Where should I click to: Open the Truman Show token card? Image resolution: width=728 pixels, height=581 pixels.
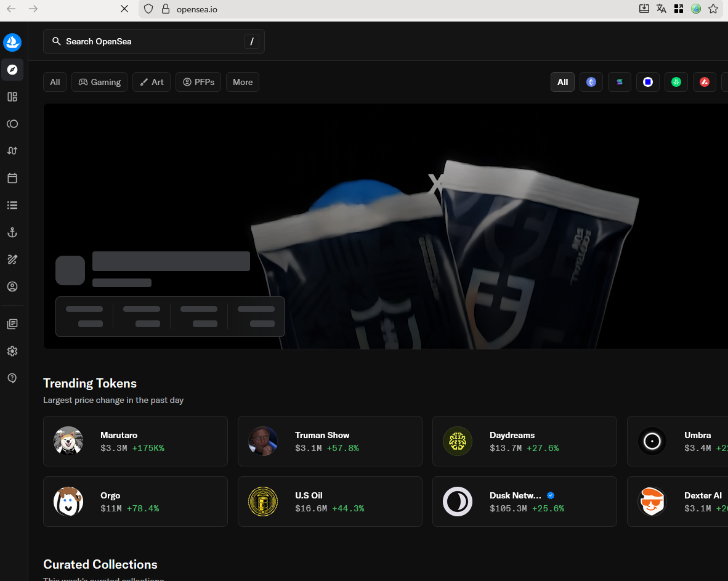[x=330, y=441]
